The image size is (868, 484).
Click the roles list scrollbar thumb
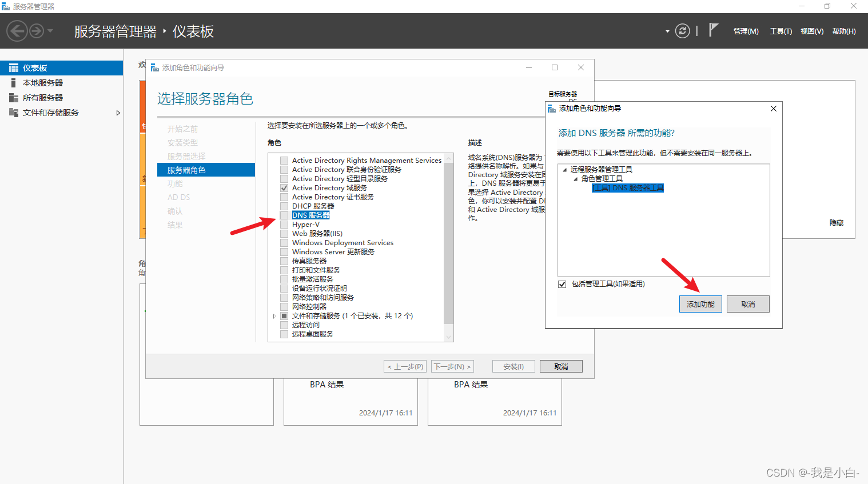[x=448, y=243]
